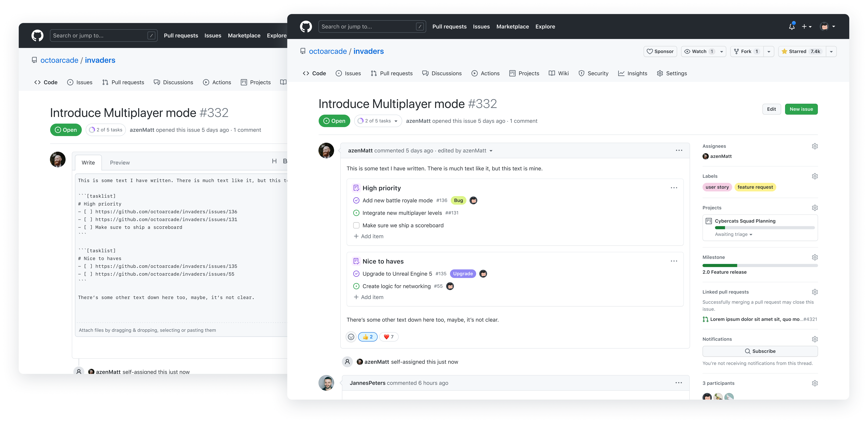Screen dimensions: 868x423
Task: Open High priority tasklist options menu
Action: pos(674,188)
